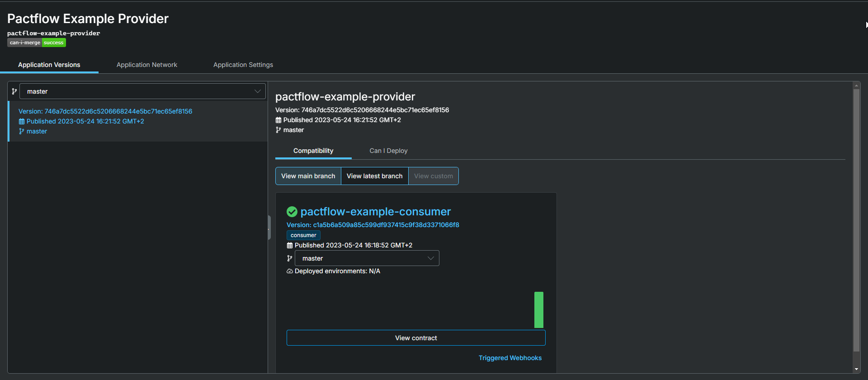Click the cloud icon beside Deployed environments
This screenshot has height=380, width=868.
(x=290, y=271)
